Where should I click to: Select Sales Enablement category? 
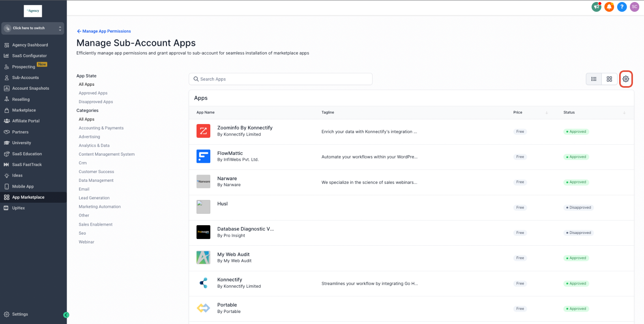(95, 224)
